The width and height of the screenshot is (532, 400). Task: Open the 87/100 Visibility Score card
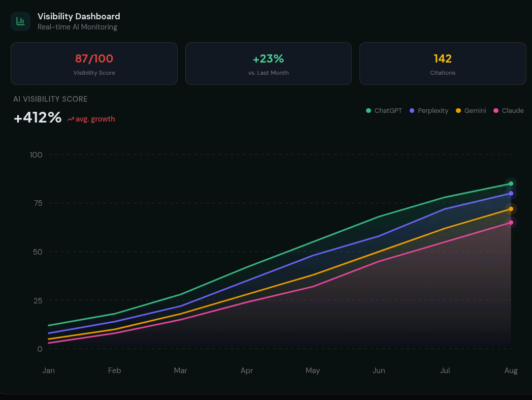pos(94,64)
